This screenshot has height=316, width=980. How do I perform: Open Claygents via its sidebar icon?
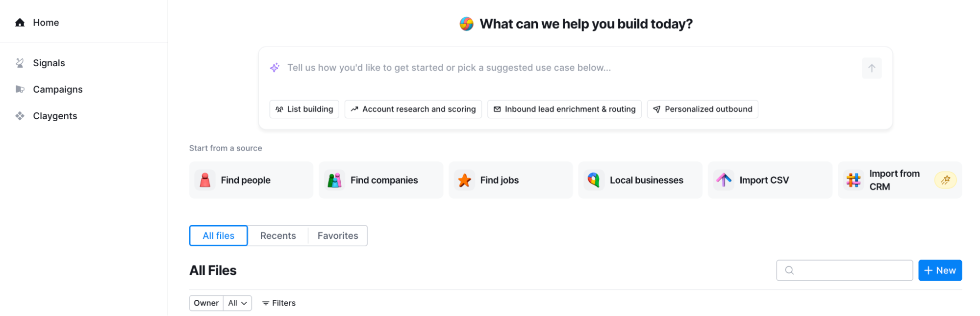pyautogui.click(x=20, y=116)
